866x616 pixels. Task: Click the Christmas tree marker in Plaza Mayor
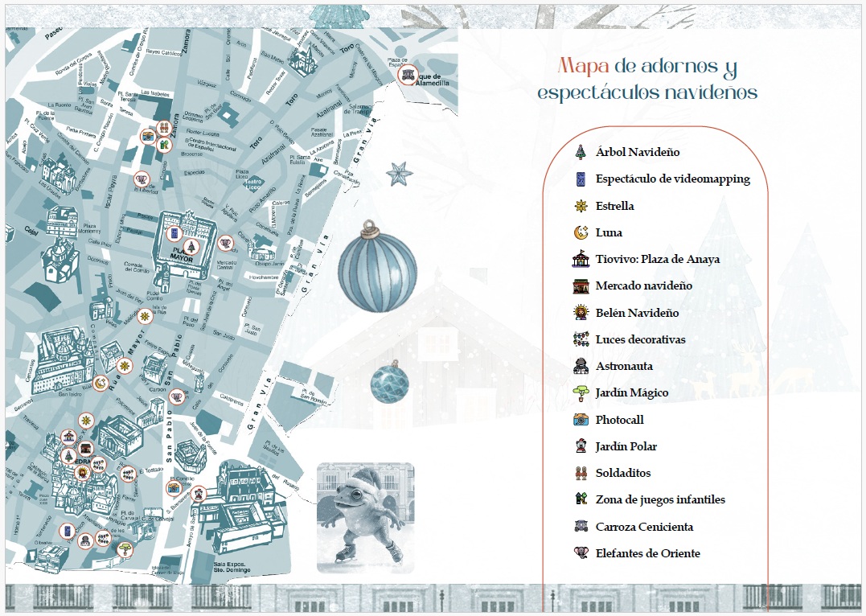[191, 246]
